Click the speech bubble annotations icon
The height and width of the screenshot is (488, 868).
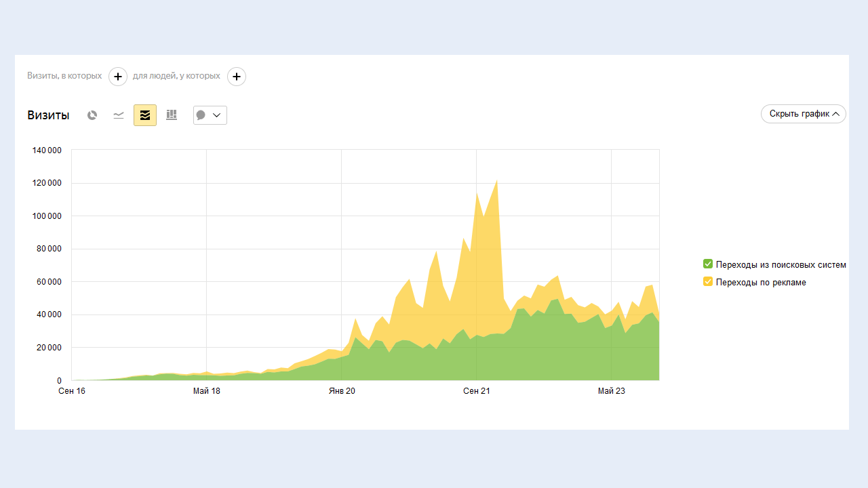pos(201,115)
